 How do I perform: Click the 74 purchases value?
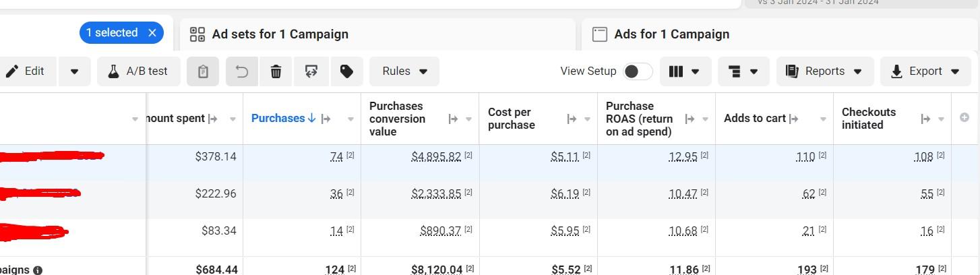point(336,157)
